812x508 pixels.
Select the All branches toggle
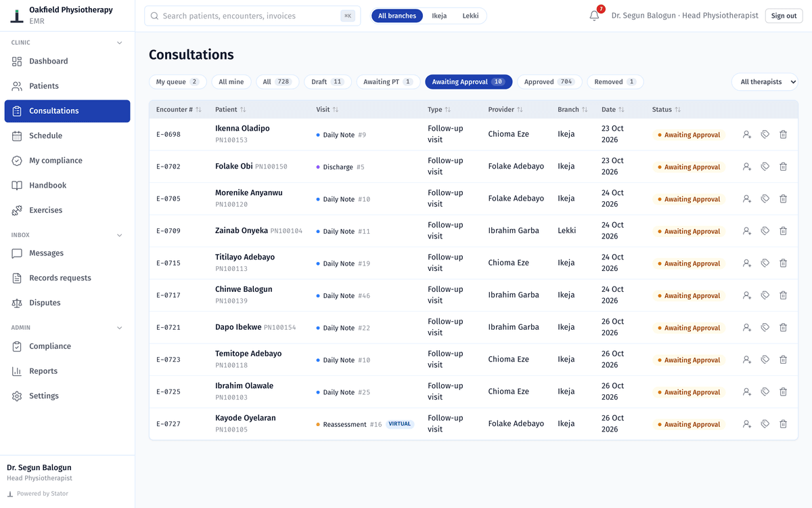[397, 16]
